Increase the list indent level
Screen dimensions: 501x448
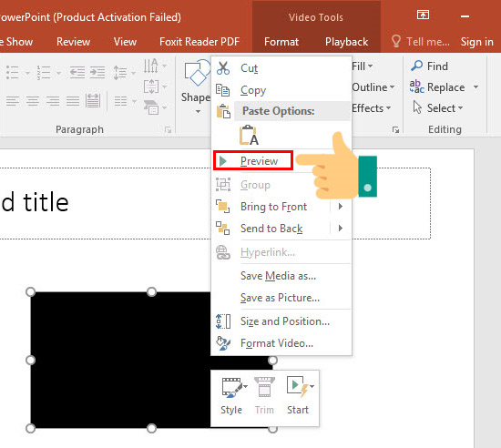[97, 73]
